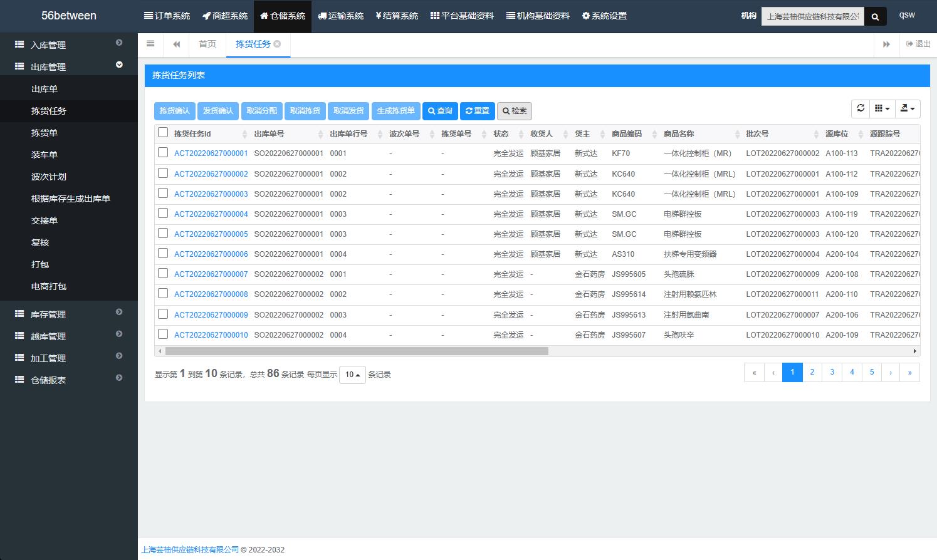Click the 生成拣货单 button

pyautogui.click(x=395, y=111)
